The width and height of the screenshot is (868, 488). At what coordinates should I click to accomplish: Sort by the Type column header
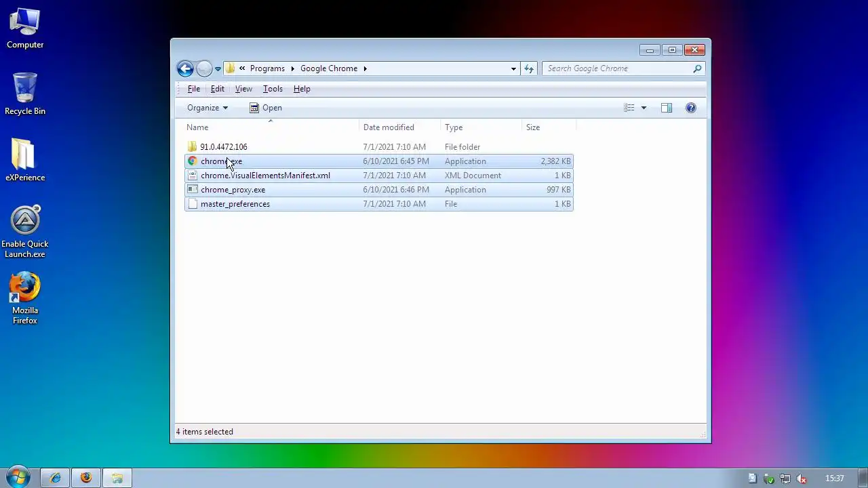(481, 127)
